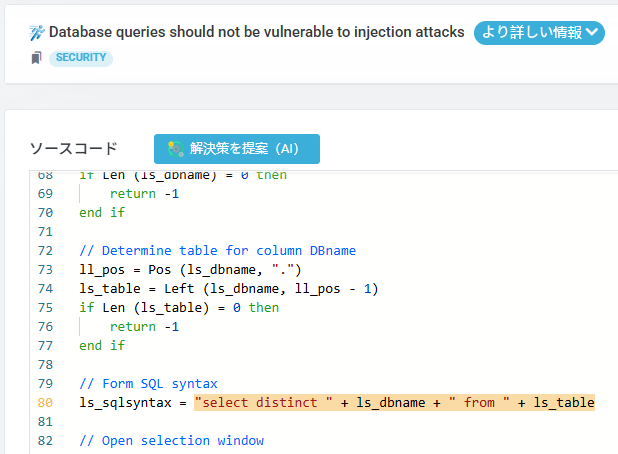Image resolution: width=618 pixels, height=454 pixels.
Task: Click the 'Open selection window' comment
Action: click(x=172, y=440)
